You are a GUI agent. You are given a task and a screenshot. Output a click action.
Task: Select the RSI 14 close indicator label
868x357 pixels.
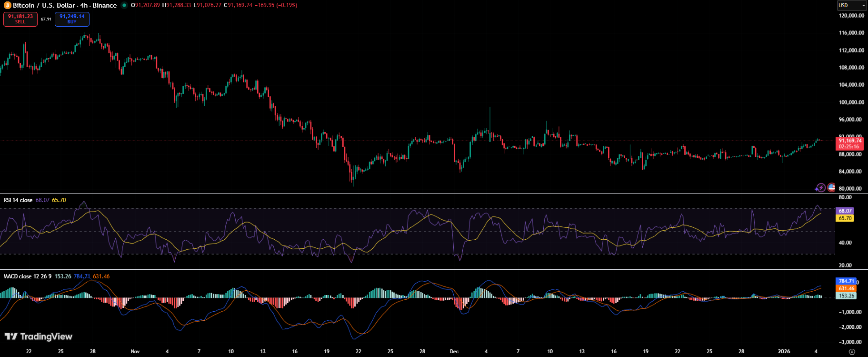point(18,200)
